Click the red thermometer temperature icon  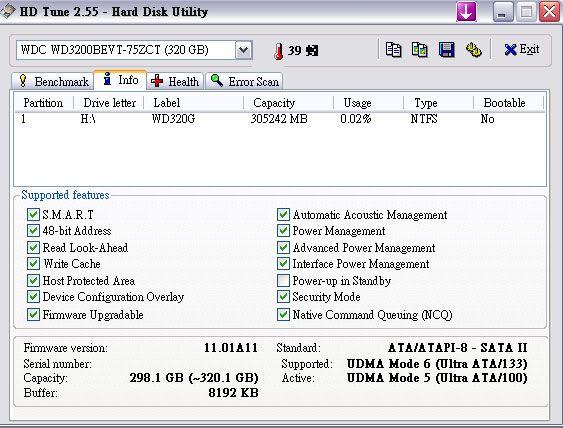pyautogui.click(x=279, y=51)
